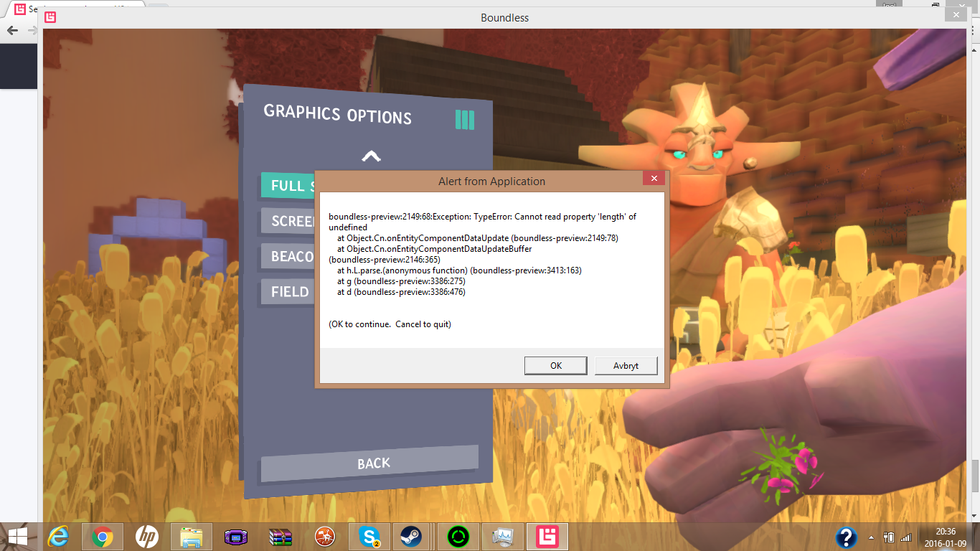Click OK to continue in the alert
The width and height of the screenshot is (980, 551).
(x=555, y=365)
